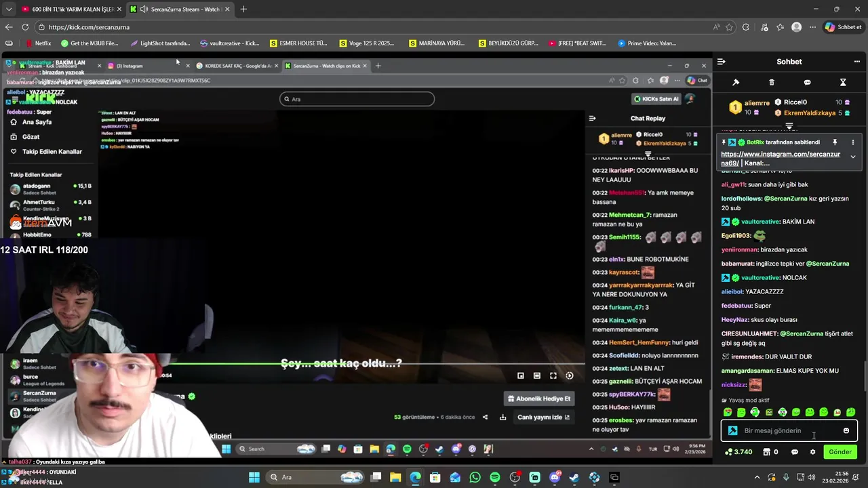Click KICKs Satın Al button in stream

tap(656, 99)
